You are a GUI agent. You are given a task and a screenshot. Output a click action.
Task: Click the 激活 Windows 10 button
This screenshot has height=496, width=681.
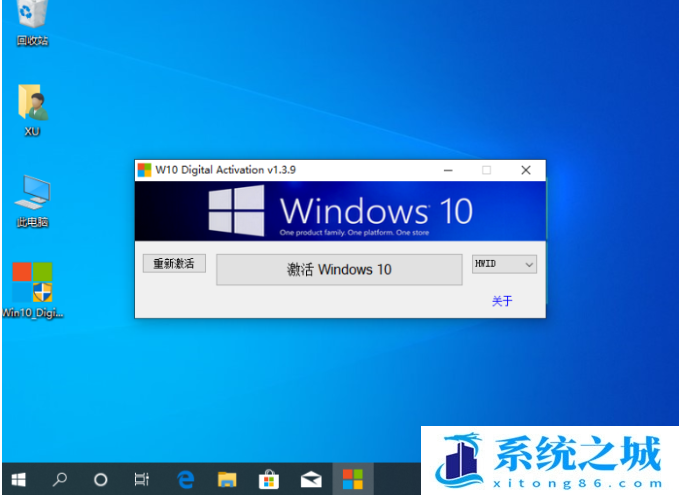pyautogui.click(x=339, y=270)
